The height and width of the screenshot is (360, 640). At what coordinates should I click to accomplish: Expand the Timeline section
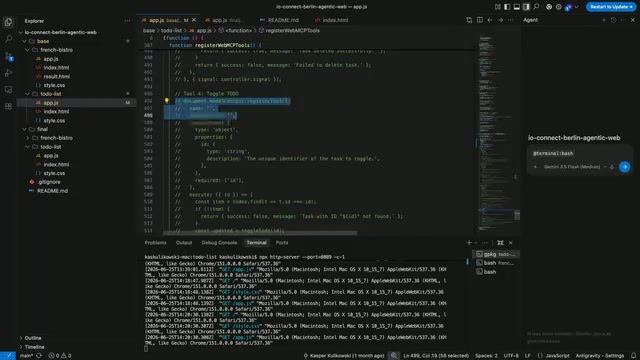(34, 347)
